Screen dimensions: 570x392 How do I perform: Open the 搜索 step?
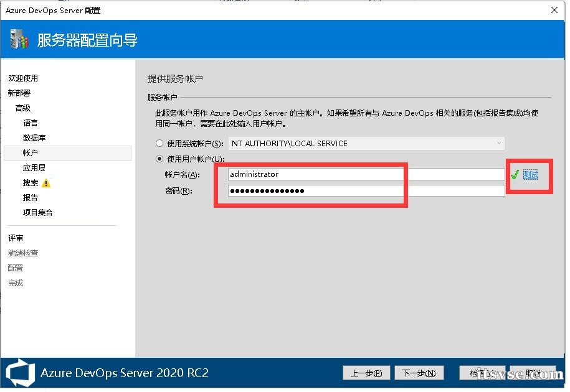point(31,182)
